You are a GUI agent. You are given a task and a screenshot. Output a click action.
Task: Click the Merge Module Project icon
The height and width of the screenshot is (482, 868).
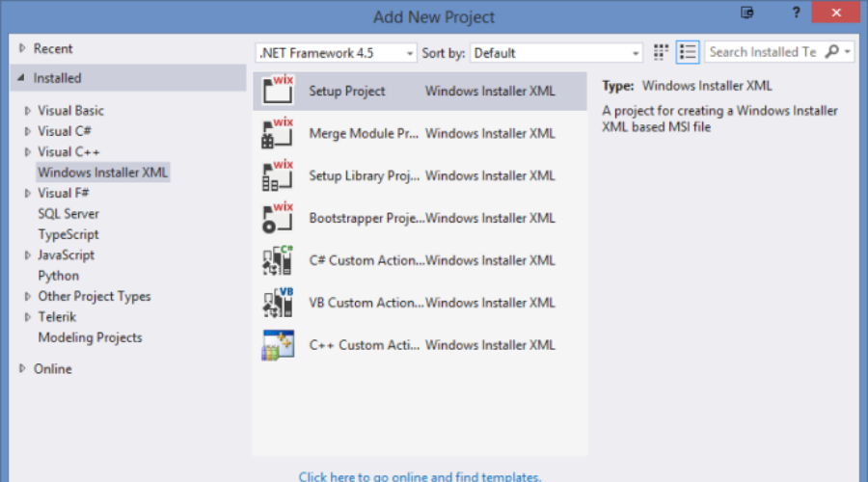(278, 133)
